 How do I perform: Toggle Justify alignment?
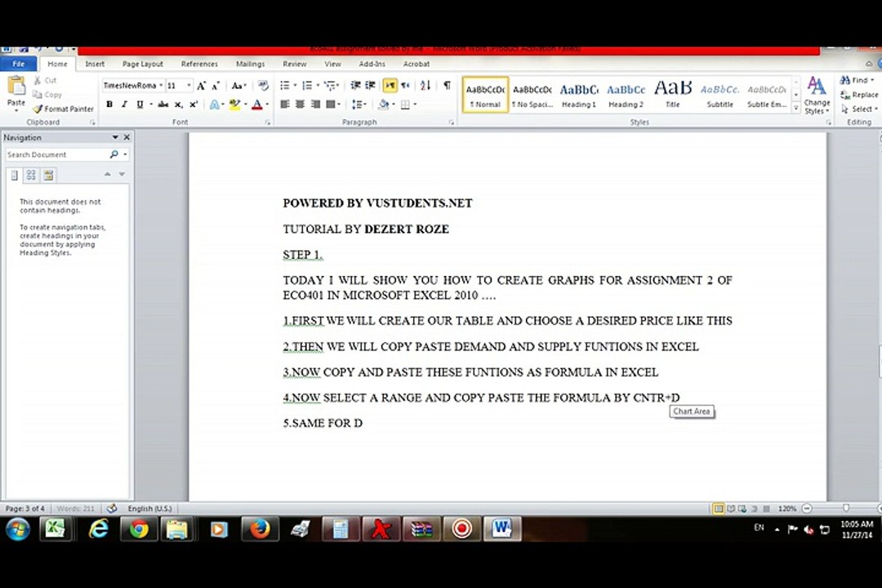[330, 104]
